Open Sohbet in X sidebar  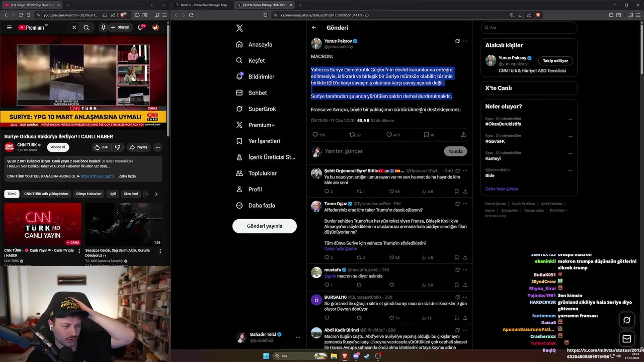(x=252, y=93)
